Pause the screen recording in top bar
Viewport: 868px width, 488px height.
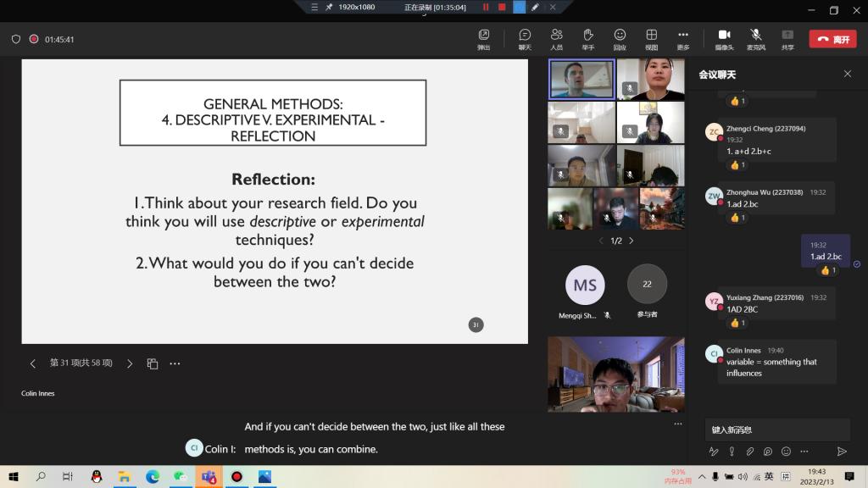[486, 7]
